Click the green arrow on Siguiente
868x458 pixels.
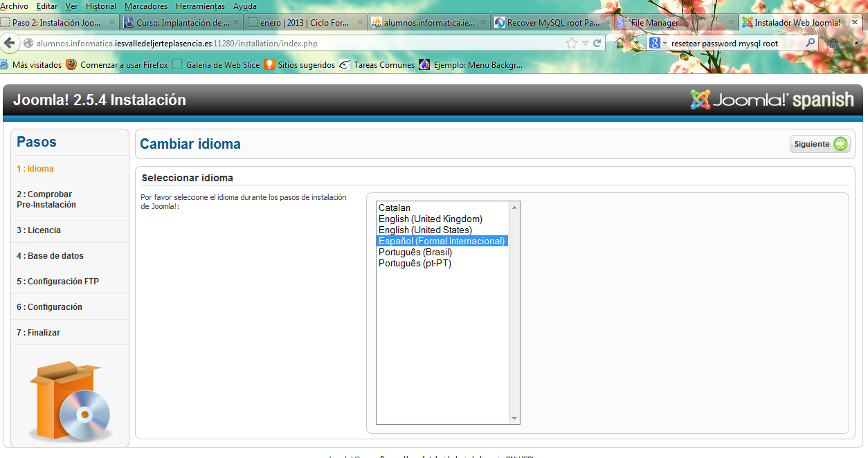click(x=840, y=144)
